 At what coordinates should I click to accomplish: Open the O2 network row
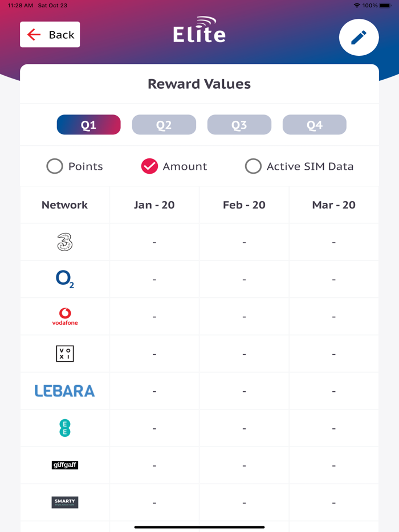click(65, 279)
